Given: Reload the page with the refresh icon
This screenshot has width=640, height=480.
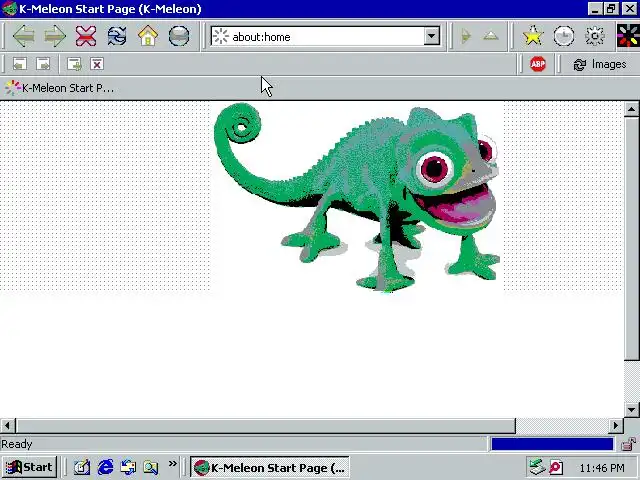Looking at the screenshot, I should pyautogui.click(x=117, y=36).
